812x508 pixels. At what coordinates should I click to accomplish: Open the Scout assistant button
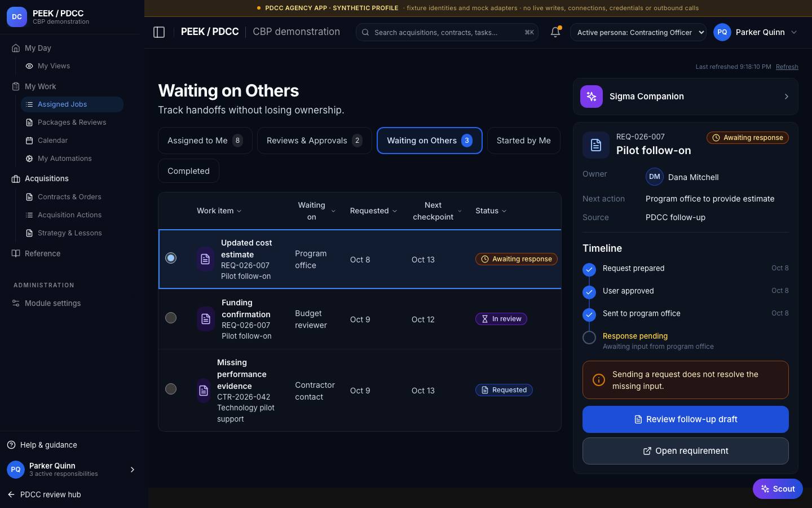tap(778, 489)
